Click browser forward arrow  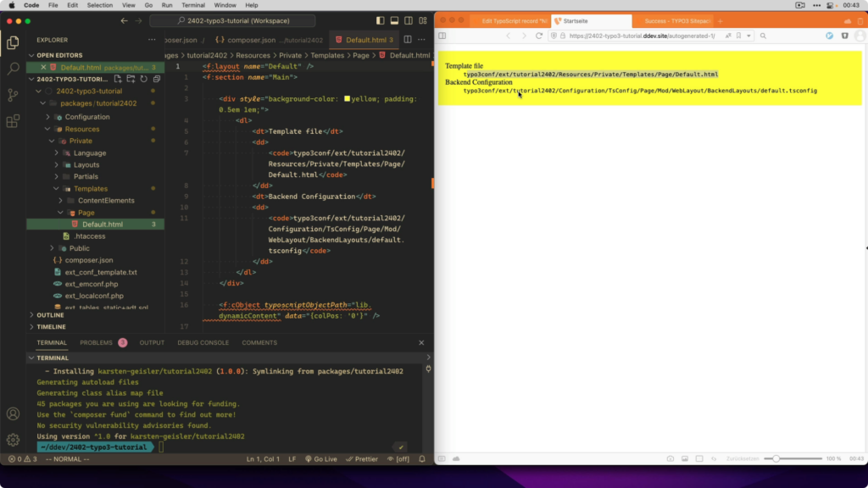coord(524,36)
